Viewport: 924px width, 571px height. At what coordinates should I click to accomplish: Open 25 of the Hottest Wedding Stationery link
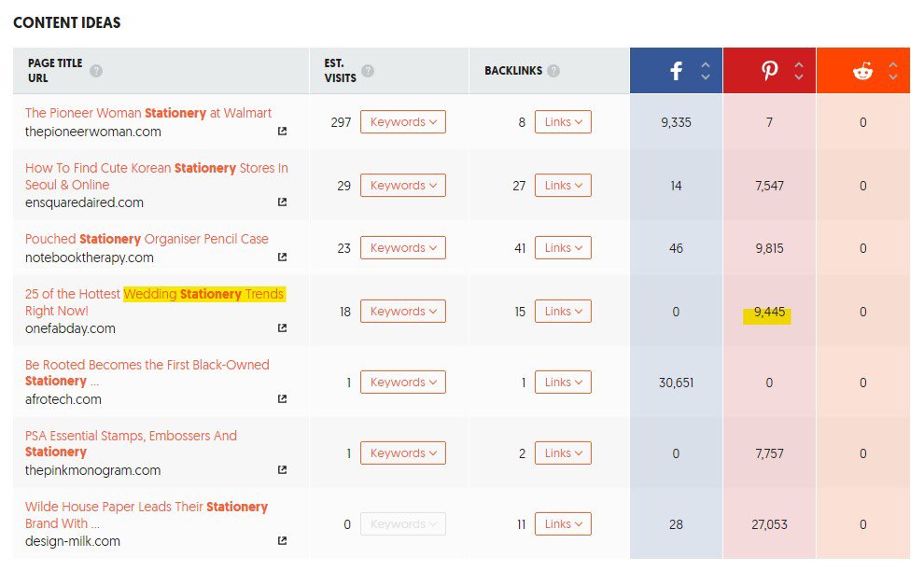pyautogui.click(x=154, y=302)
